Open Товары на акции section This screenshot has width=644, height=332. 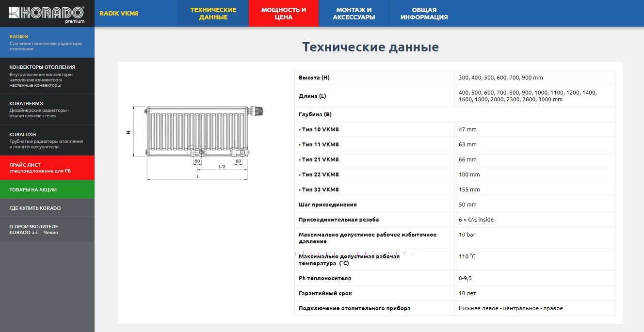click(x=47, y=190)
